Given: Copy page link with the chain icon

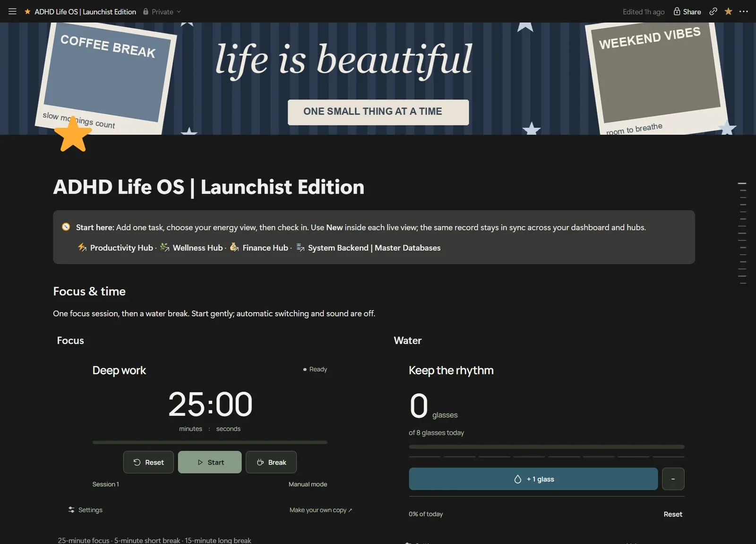Looking at the screenshot, I should (713, 11).
